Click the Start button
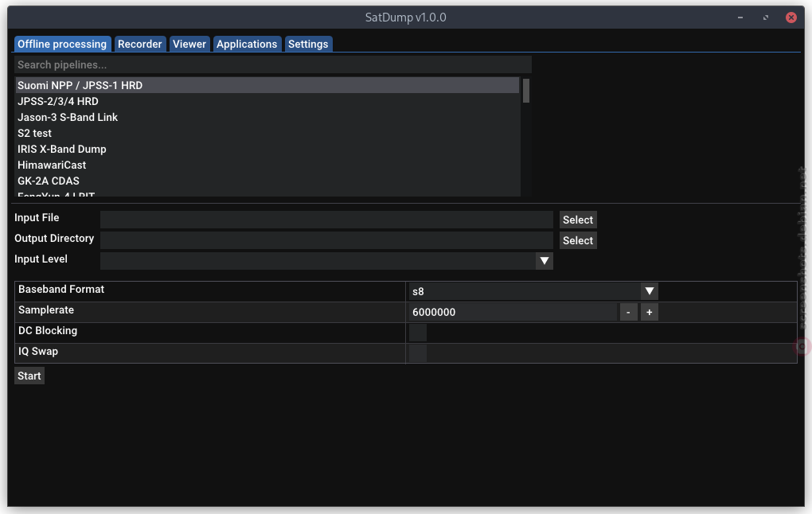The height and width of the screenshot is (514, 812). pyautogui.click(x=29, y=376)
